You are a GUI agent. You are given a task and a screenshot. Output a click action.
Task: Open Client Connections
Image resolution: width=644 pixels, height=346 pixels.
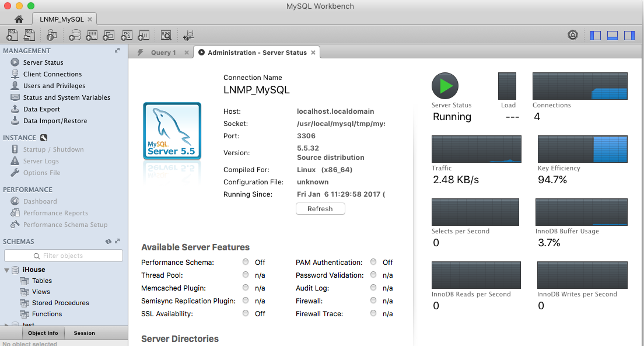point(52,74)
